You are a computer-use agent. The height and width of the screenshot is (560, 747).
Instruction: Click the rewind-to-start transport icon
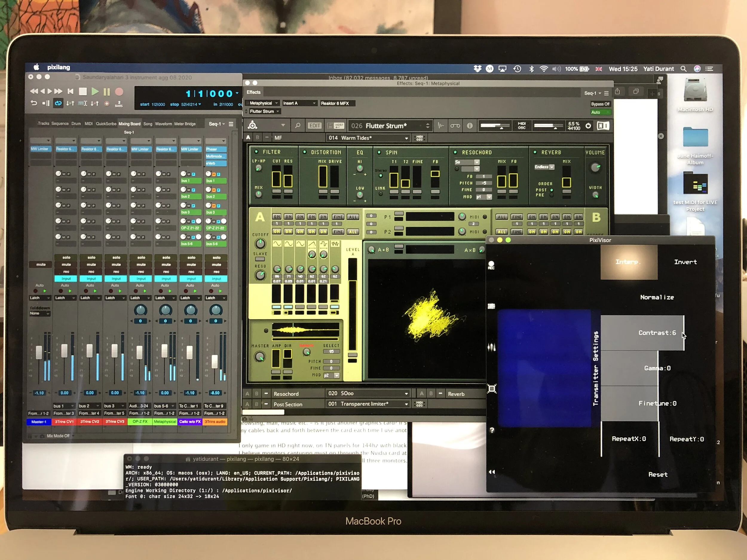[x=71, y=91]
